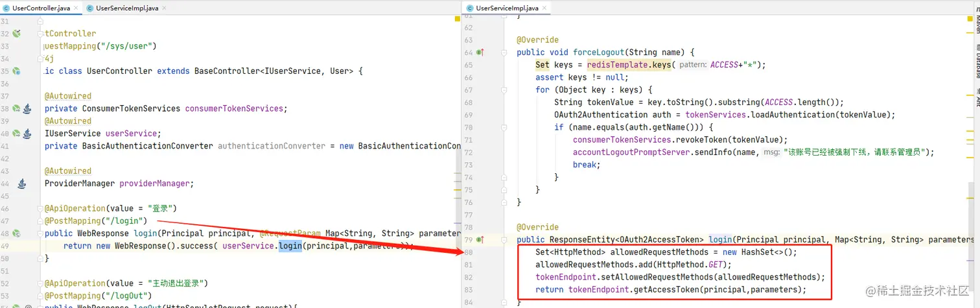Click warning indicator atop left editor stripe
The width and height of the screenshot is (980, 308).
coord(457,20)
